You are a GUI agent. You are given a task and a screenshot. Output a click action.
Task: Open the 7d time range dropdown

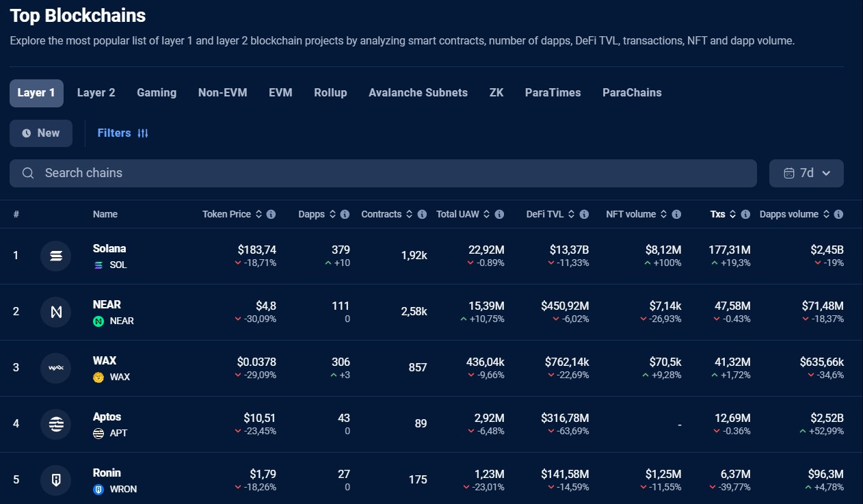click(x=806, y=173)
